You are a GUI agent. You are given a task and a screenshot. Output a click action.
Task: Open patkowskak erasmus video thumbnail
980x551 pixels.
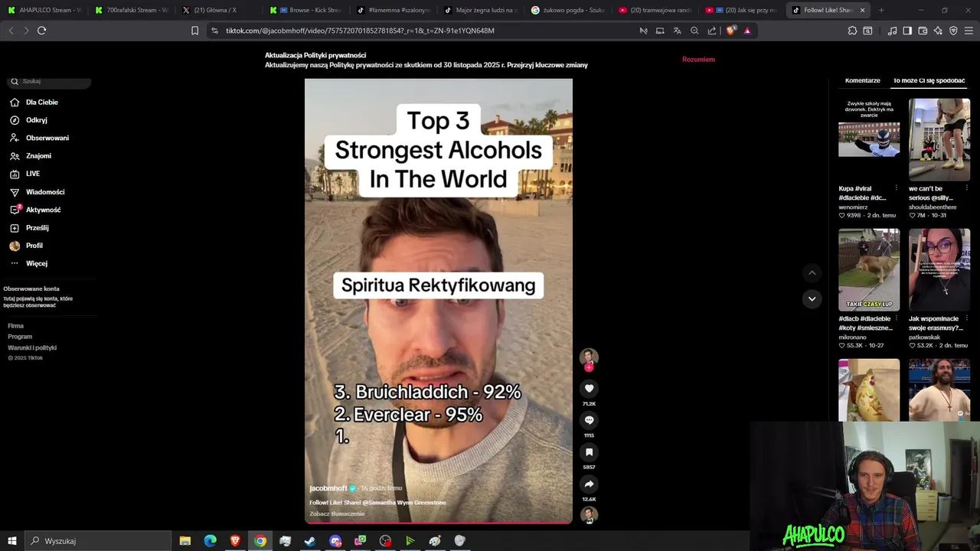pos(939,269)
